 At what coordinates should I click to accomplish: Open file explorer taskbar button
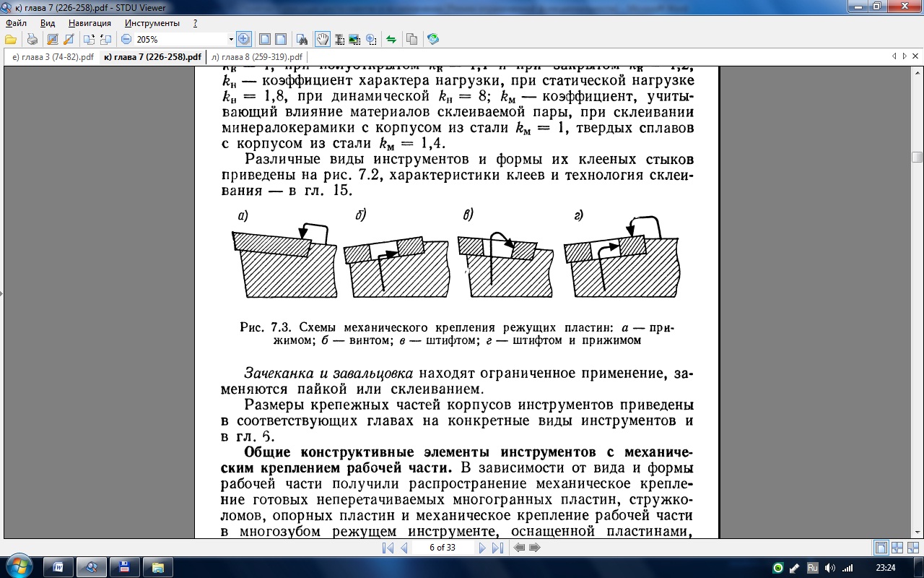click(158, 567)
